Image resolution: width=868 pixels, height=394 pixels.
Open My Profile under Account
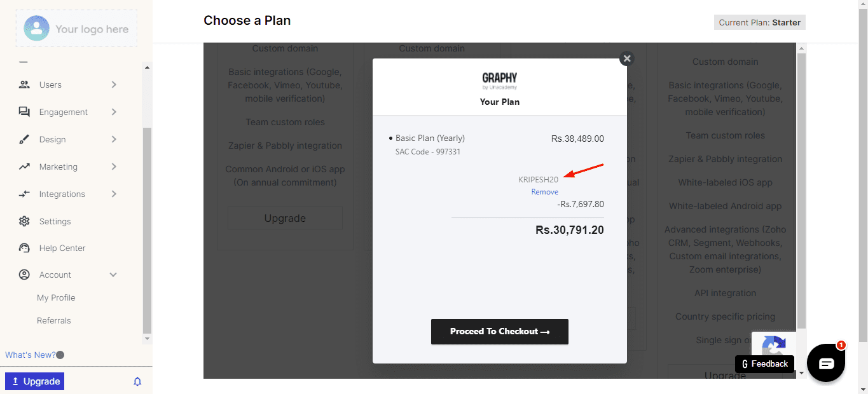pyautogui.click(x=56, y=297)
